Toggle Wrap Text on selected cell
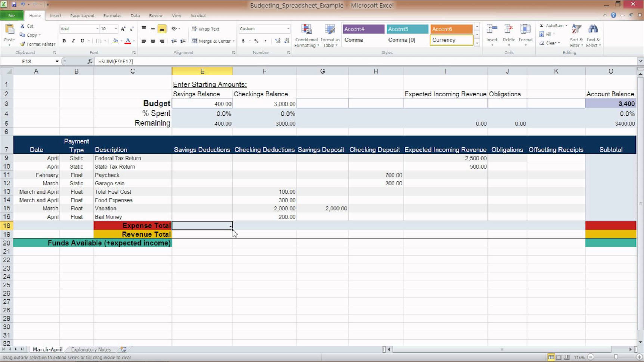 [205, 29]
